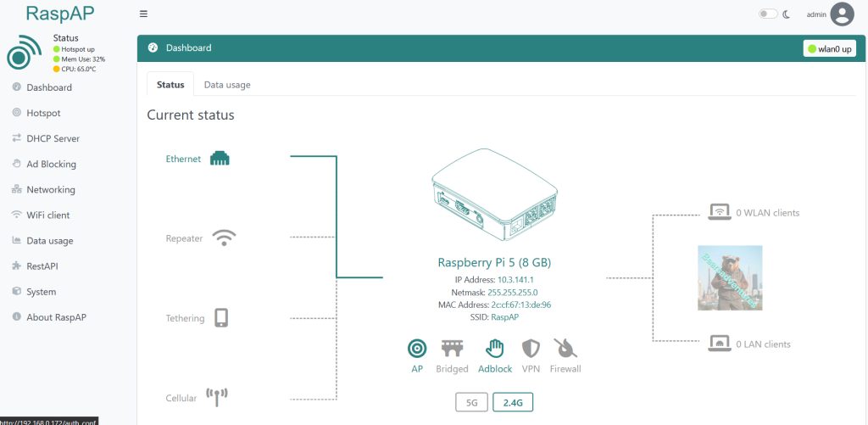
Task: Click the 0 LAN clients text
Action: pyautogui.click(x=763, y=344)
